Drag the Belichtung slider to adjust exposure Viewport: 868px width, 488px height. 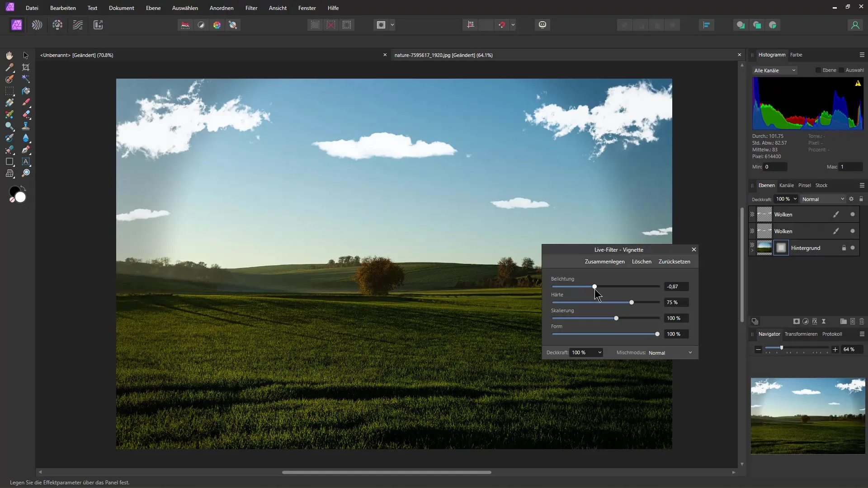(594, 286)
